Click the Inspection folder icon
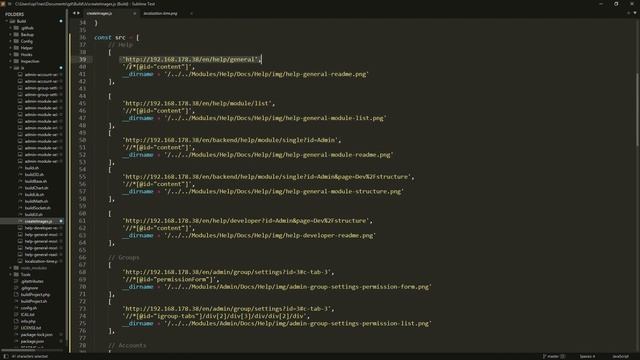Screen dimensions: 640x360 (x=16, y=61)
